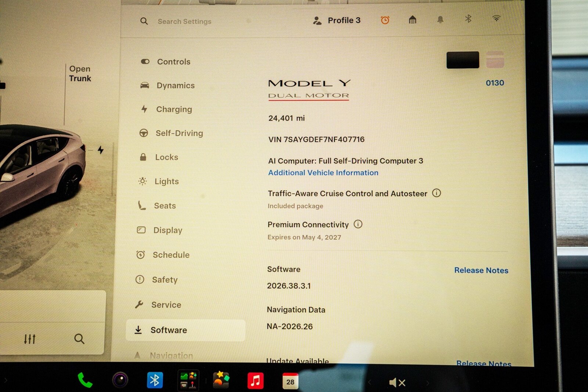
Task: Open the Toybox app in dock
Action: (221, 380)
